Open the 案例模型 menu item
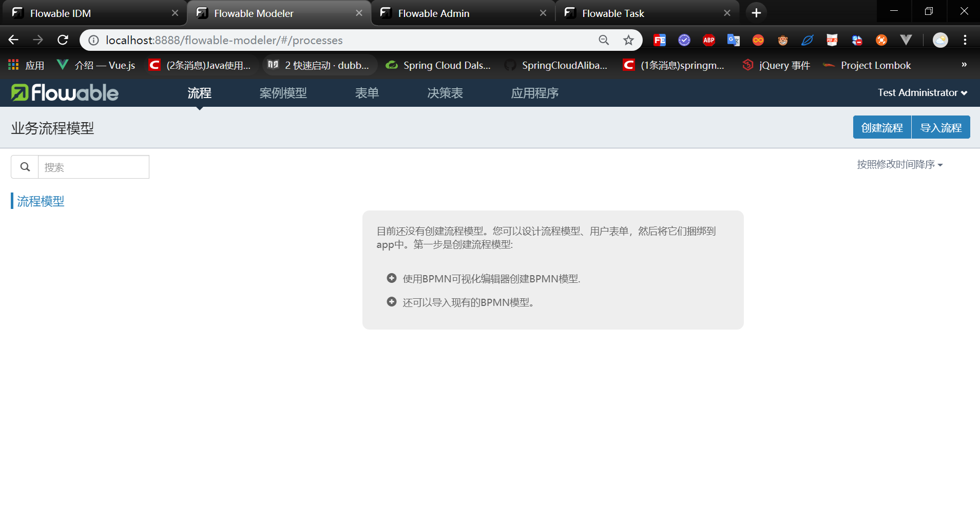 283,93
